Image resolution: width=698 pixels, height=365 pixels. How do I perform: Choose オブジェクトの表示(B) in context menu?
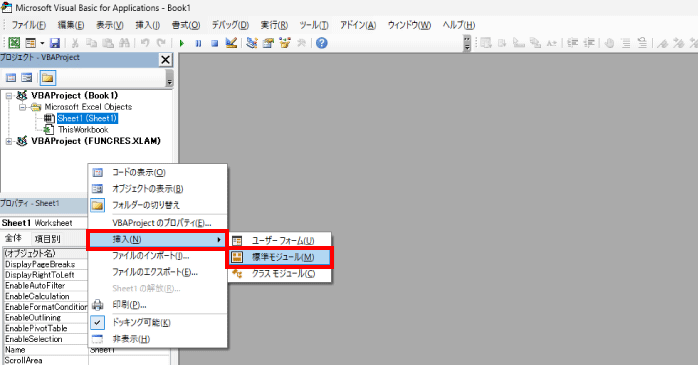click(x=158, y=189)
